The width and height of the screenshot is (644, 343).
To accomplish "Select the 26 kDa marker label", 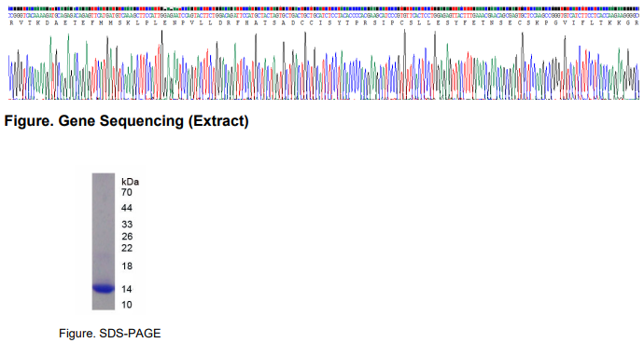I will pyautogui.click(x=127, y=236).
